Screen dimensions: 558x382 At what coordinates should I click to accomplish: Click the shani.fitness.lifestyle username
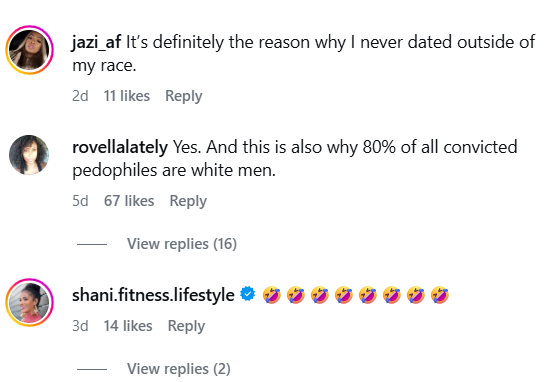tap(153, 295)
